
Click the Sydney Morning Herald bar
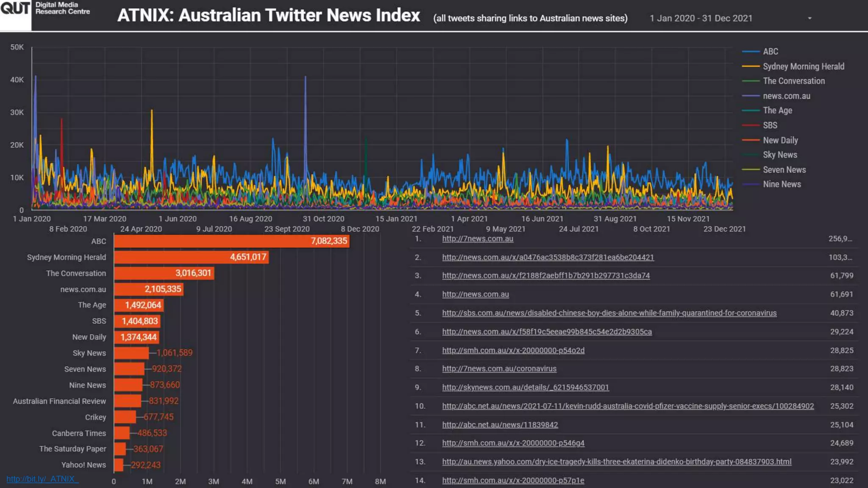[x=191, y=257]
